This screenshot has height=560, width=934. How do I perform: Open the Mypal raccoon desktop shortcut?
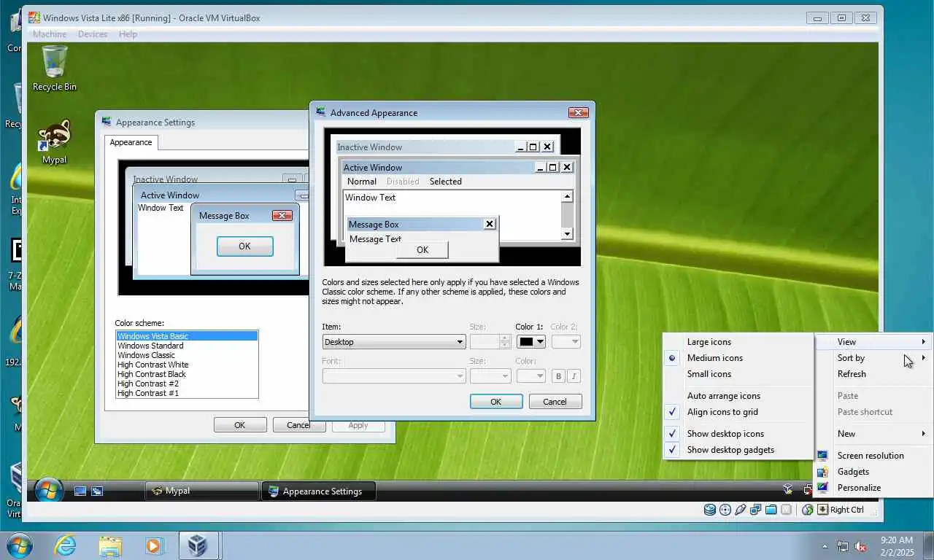(55, 142)
